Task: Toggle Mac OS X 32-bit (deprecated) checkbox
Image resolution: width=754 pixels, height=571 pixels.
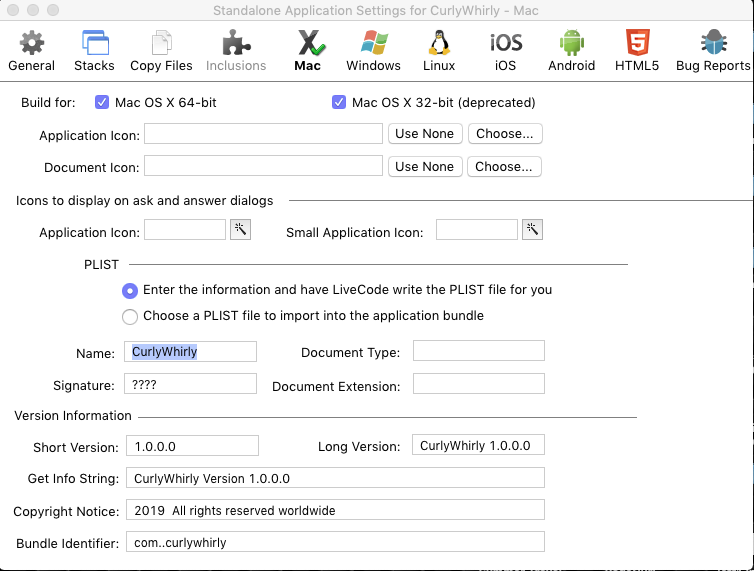Action: point(339,102)
